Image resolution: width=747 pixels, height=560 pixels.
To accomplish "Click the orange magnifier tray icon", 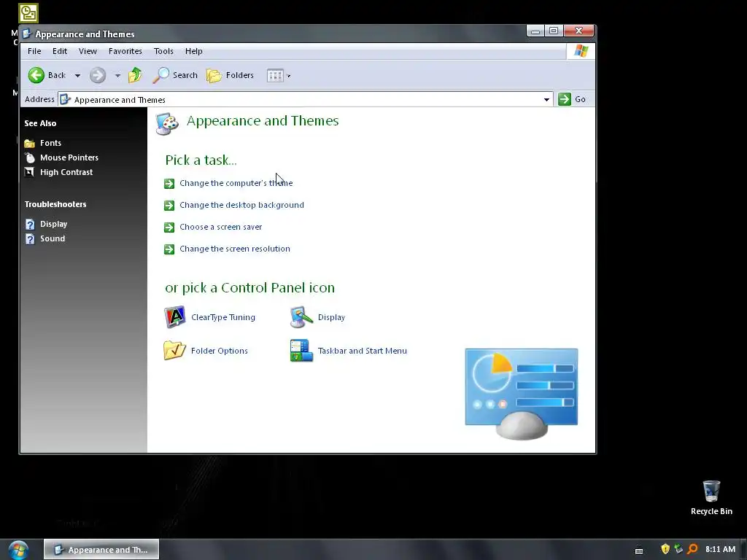I will coord(693,549).
